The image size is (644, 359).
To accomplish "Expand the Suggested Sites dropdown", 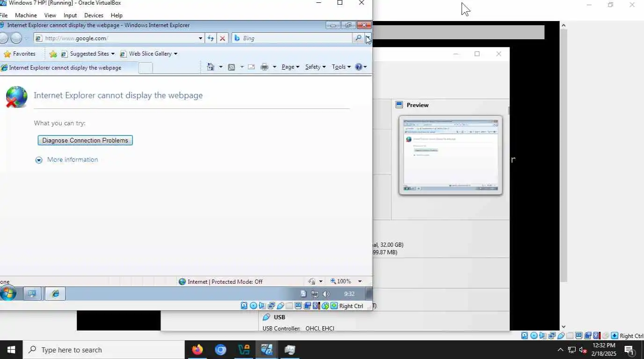I will coord(112,54).
